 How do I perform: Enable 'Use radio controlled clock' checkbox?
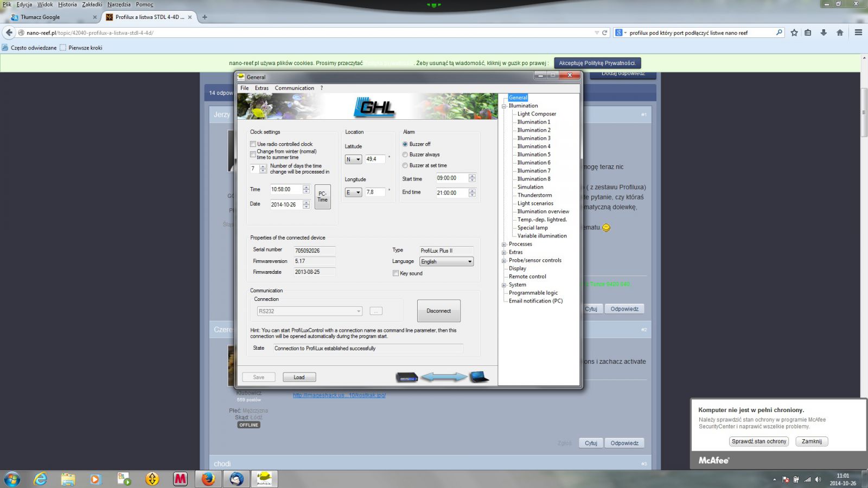tap(253, 144)
